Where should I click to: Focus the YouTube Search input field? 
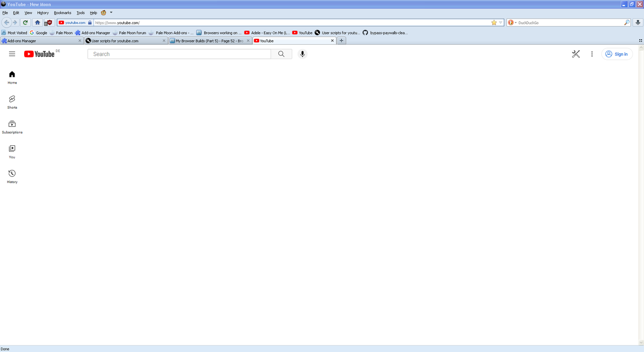point(179,54)
